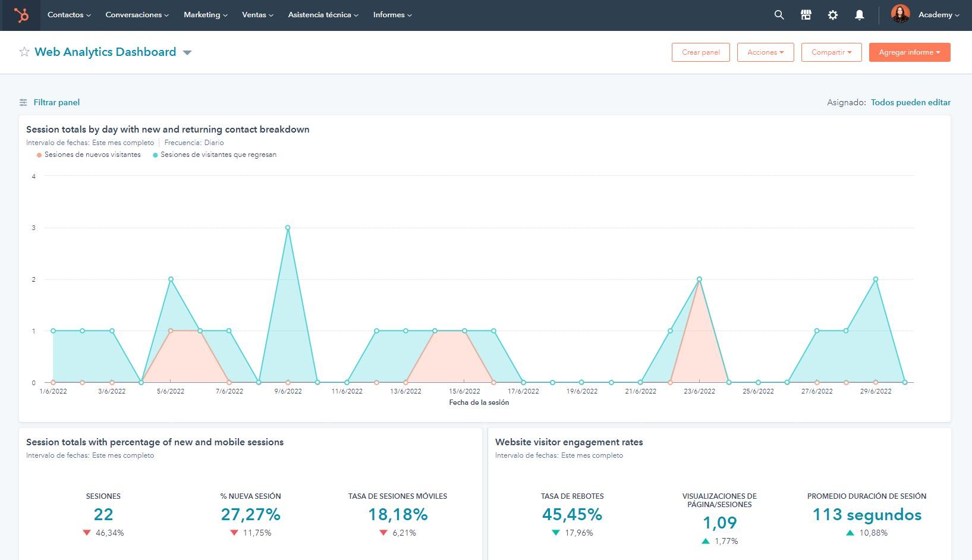972x560 pixels.
Task: Click 'Session totals with percentage' report title
Action: (155, 442)
